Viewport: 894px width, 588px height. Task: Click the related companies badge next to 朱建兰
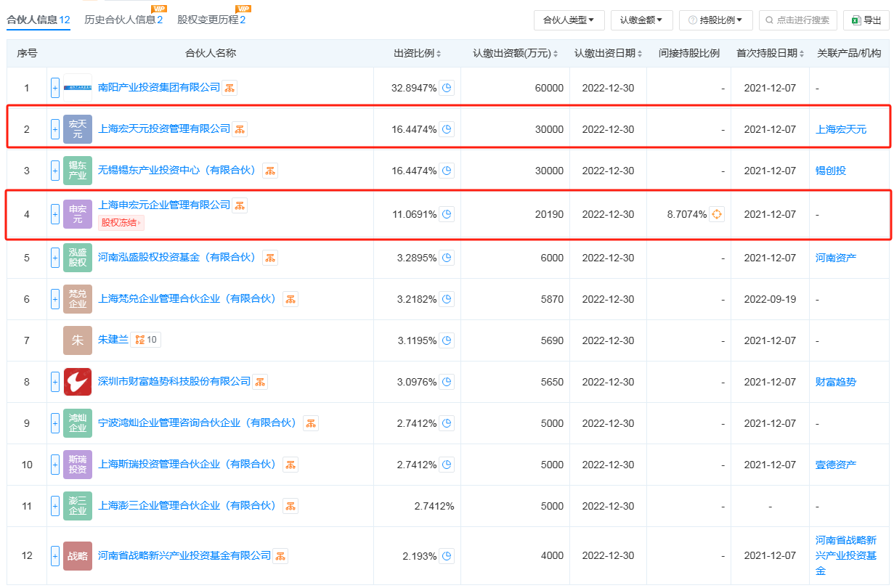[x=145, y=340]
